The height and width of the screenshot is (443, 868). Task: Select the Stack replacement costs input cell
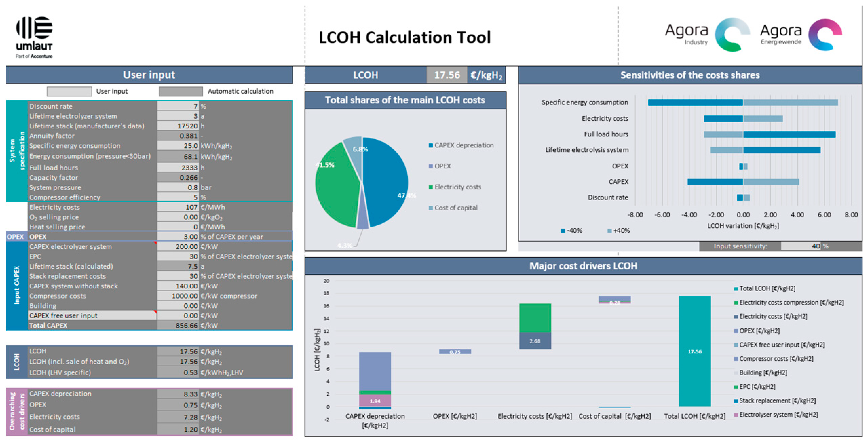pos(178,276)
